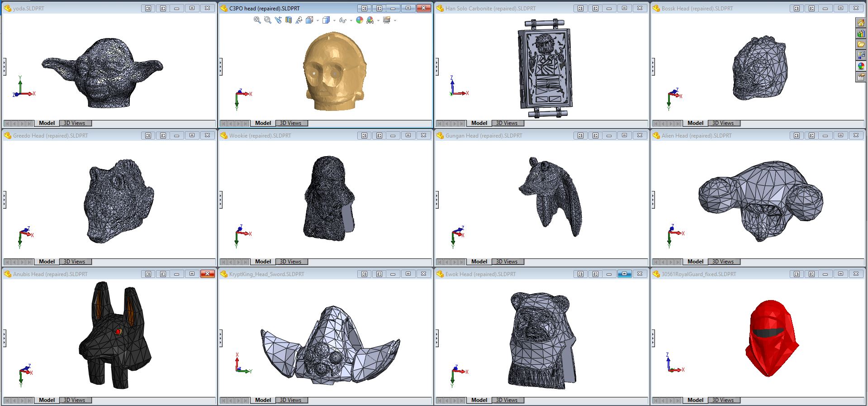The height and width of the screenshot is (406, 868).
Task: Open Edit Appearance in C3PO toolbar
Action: [x=360, y=20]
